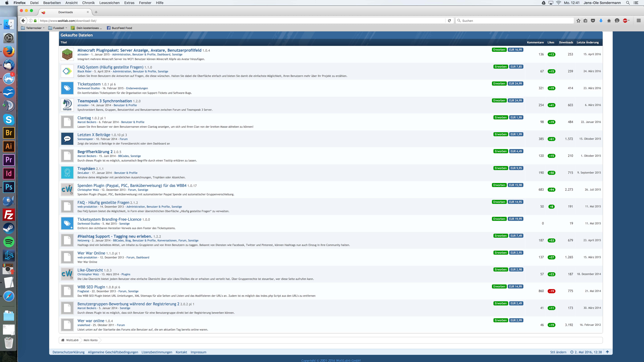Click the home icon in the toolbar

point(609,21)
